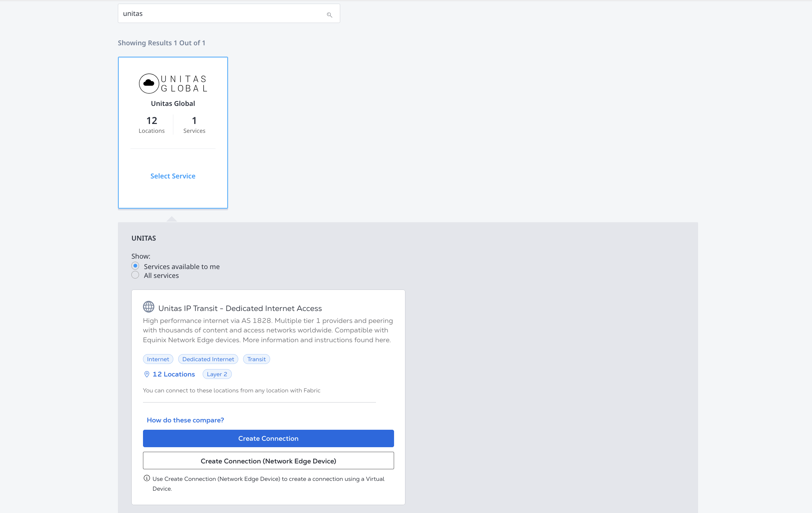The width and height of the screenshot is (812, 513).
Task: Click the Dedicated Internet tag
Action: (208, 359)
